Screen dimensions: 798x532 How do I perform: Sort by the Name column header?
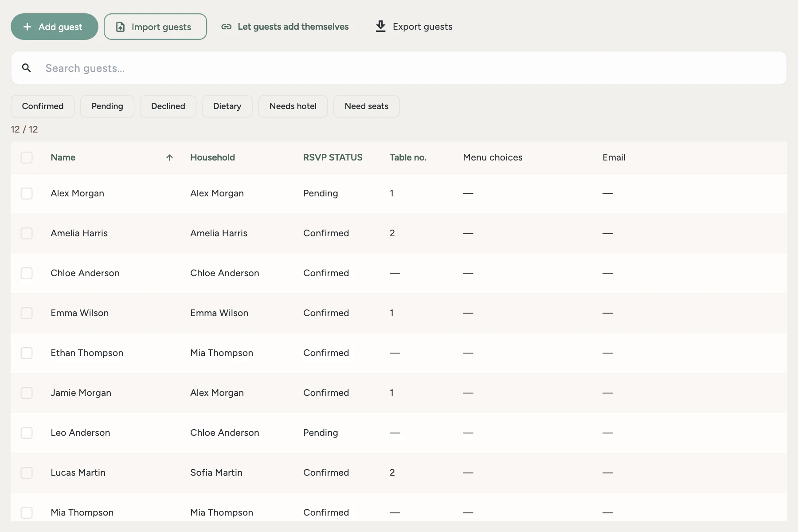pyautogui.click(x=63, y=157)
